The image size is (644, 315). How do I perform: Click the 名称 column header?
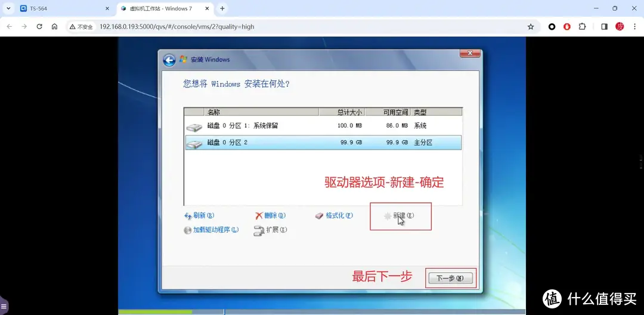tap(261, 112)
